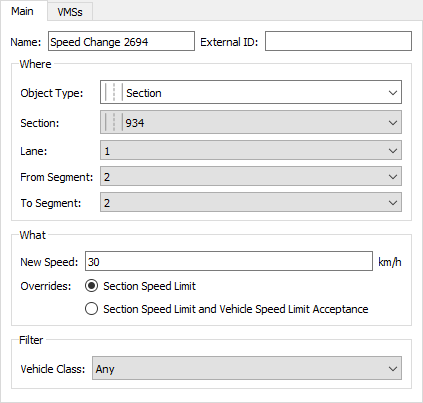423x403 pixels.
Task: Click the Name text field
Action: 121,41
